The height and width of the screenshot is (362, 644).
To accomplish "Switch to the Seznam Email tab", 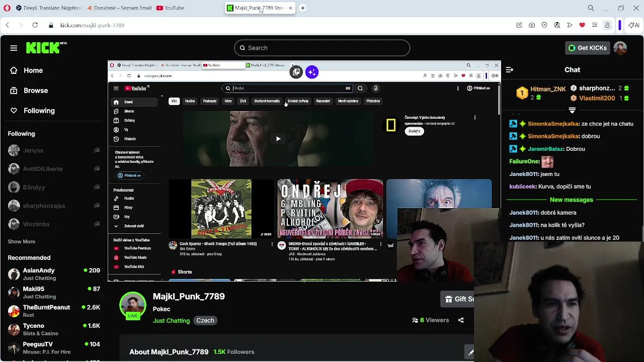I will 119,8.
